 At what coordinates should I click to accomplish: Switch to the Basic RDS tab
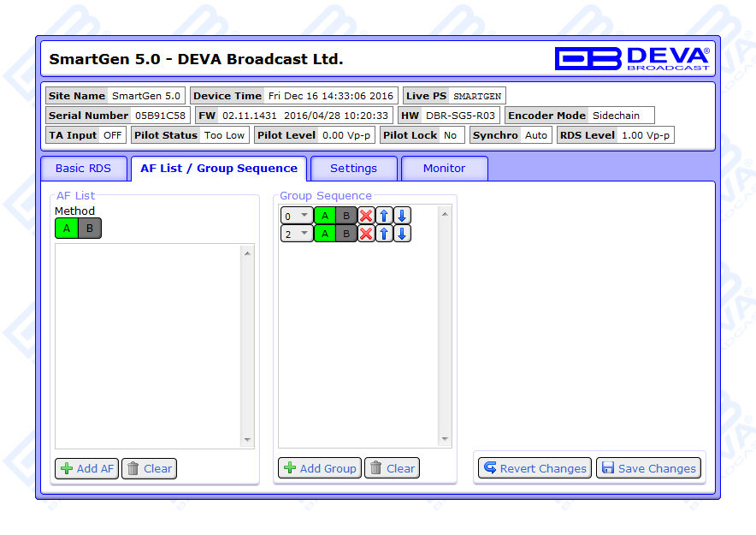(83, 169)
